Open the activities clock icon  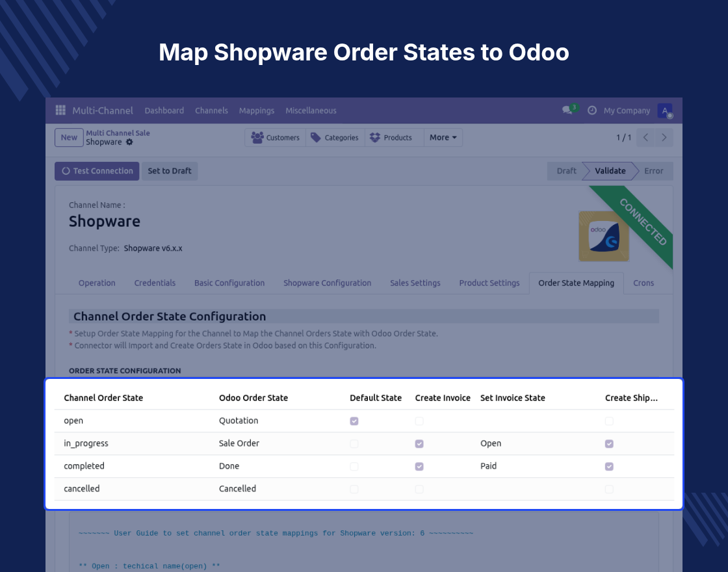click(x=592, y=110)
